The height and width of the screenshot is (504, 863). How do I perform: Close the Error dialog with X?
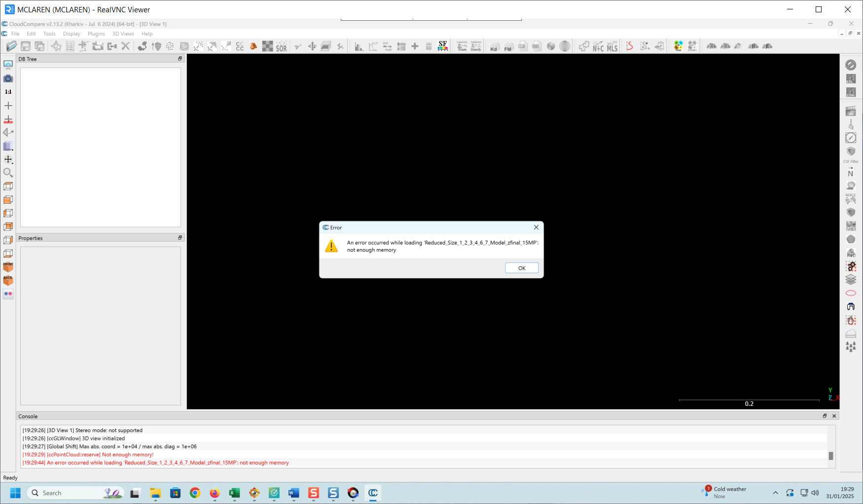click(536, 227)
